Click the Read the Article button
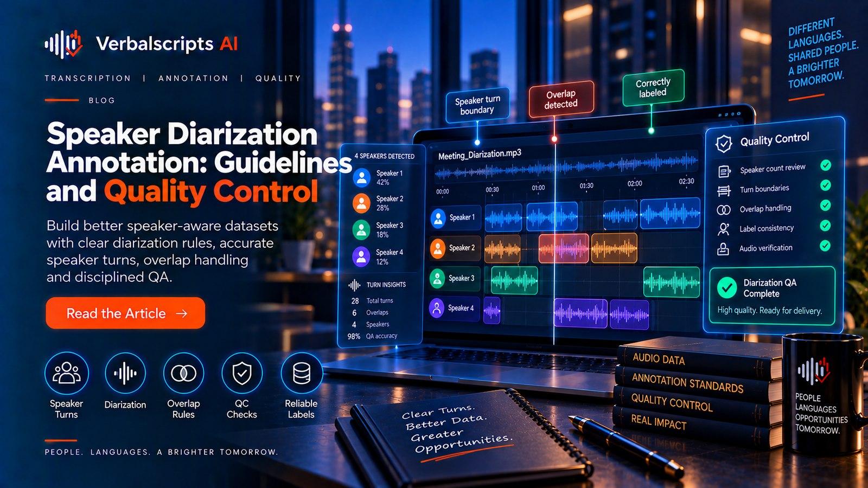 125,313
